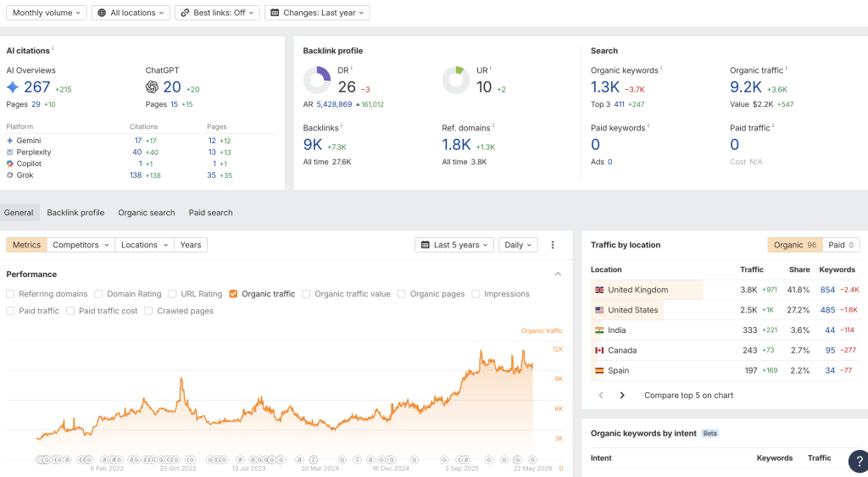Click the United Kingdom flag icon
The height and width of the screenshot is (477, 868).
click(599, 290)
